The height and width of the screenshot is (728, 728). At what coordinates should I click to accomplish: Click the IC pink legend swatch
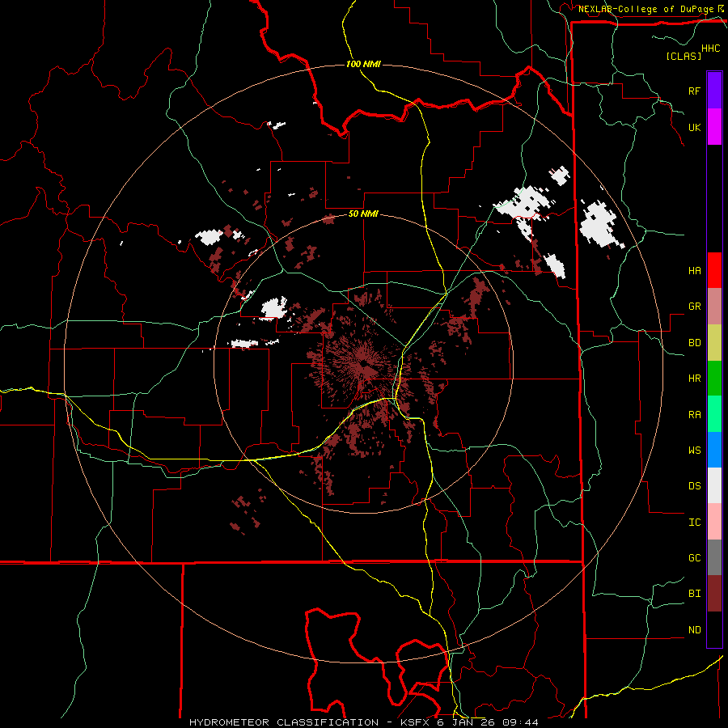tap(714, 522)
